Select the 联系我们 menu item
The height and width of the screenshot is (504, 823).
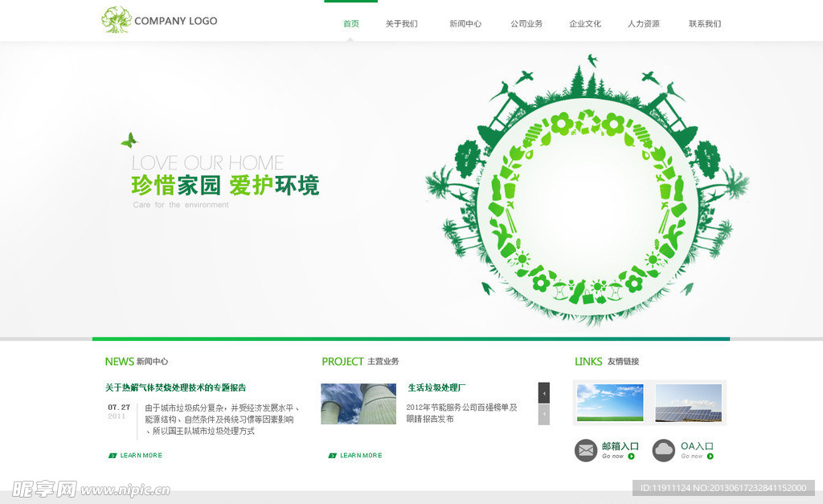click(704, 23)
